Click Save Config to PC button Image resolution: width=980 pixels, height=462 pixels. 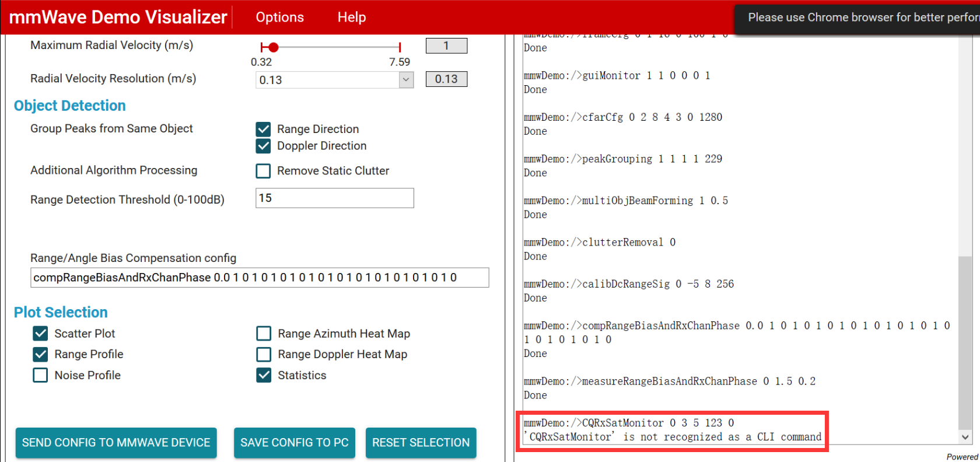pyautogui.click(x=295, y=443)
